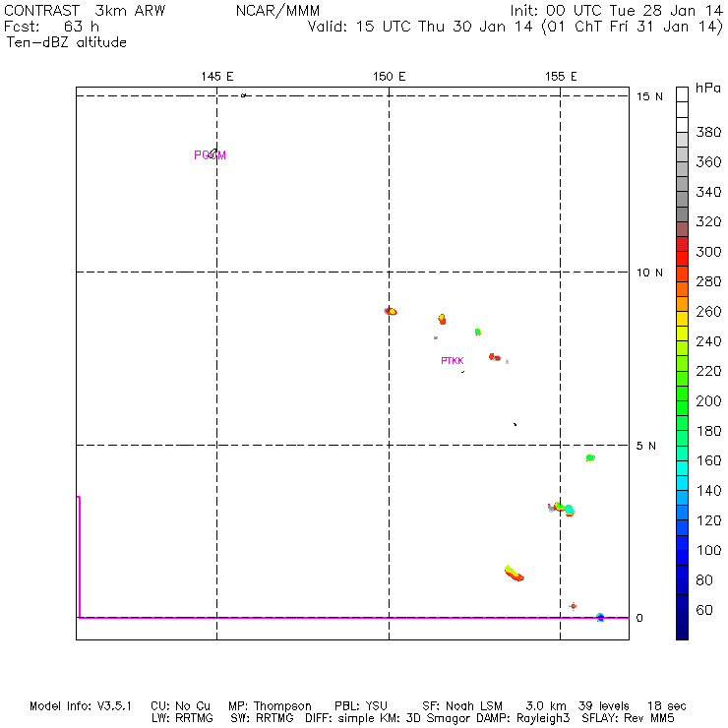
Task: Click the '0' equator latitude label
Action: 639,618
